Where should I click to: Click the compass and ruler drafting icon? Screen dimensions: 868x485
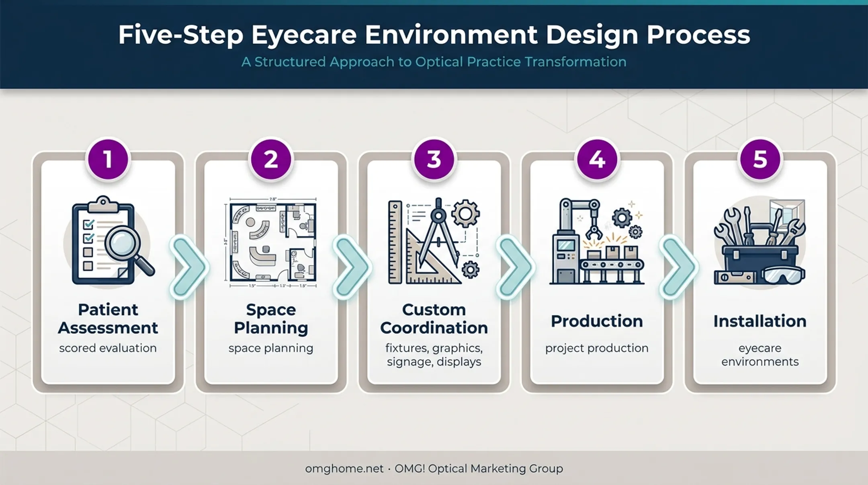click(434, 240)
